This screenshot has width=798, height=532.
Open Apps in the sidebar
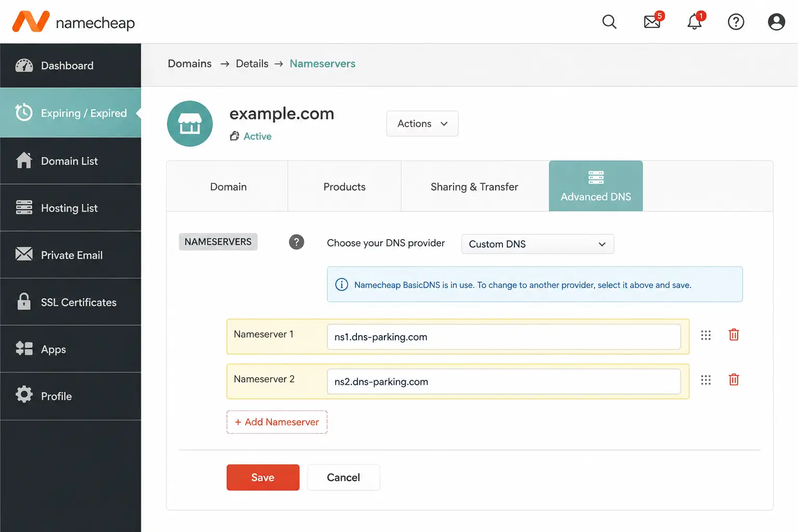click(x=71, y=349)
